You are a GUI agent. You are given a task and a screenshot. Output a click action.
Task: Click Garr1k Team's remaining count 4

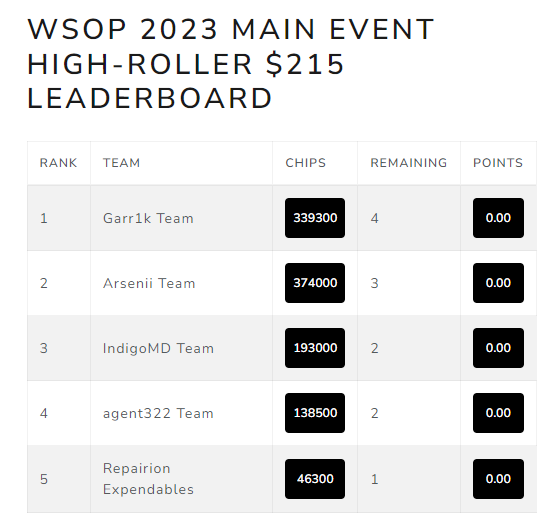tap(375, 218)
